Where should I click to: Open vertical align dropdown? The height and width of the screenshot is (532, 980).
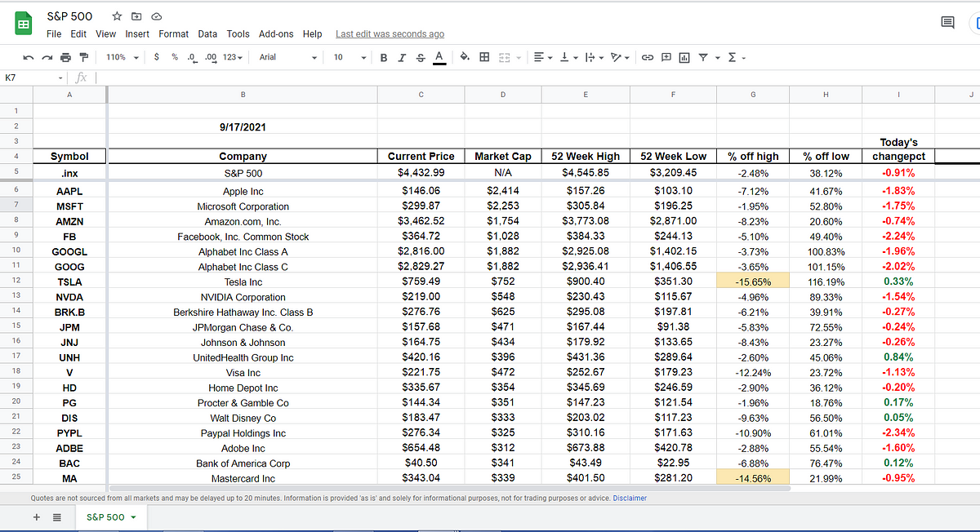pos(568,57)
